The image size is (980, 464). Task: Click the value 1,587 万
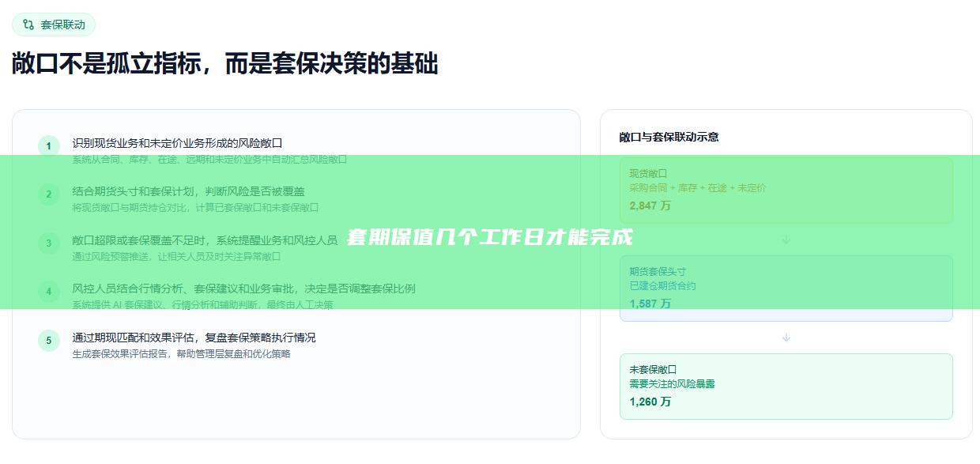coord(650,304)
